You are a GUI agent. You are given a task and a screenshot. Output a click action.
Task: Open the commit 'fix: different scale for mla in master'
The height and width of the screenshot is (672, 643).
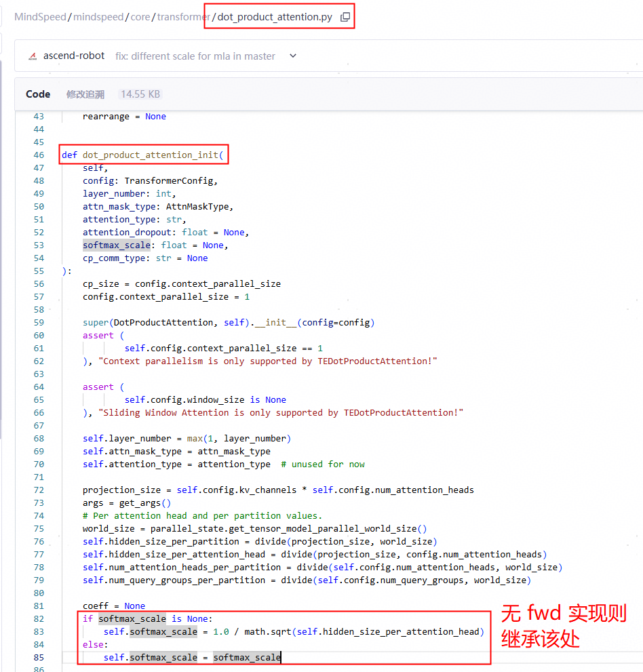(x=195, y=56)
